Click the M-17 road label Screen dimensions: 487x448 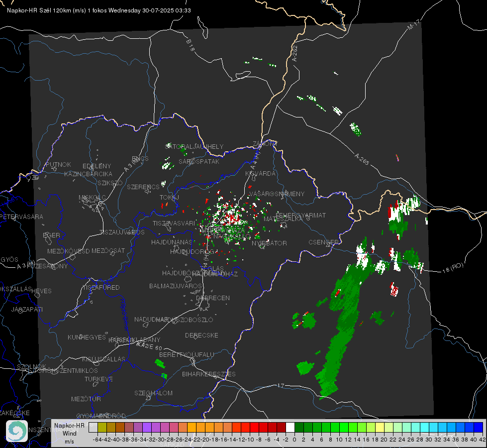(413, 25)
